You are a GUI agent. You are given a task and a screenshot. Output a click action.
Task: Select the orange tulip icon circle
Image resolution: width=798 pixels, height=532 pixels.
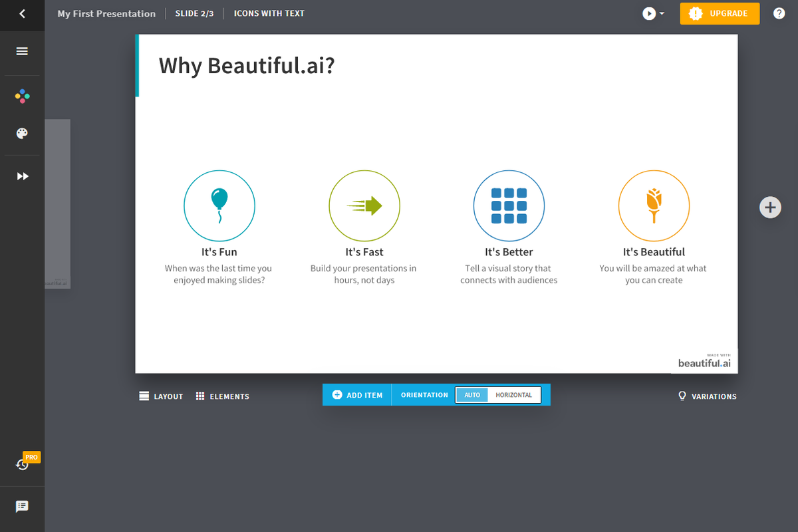click(x=654, y=205)
